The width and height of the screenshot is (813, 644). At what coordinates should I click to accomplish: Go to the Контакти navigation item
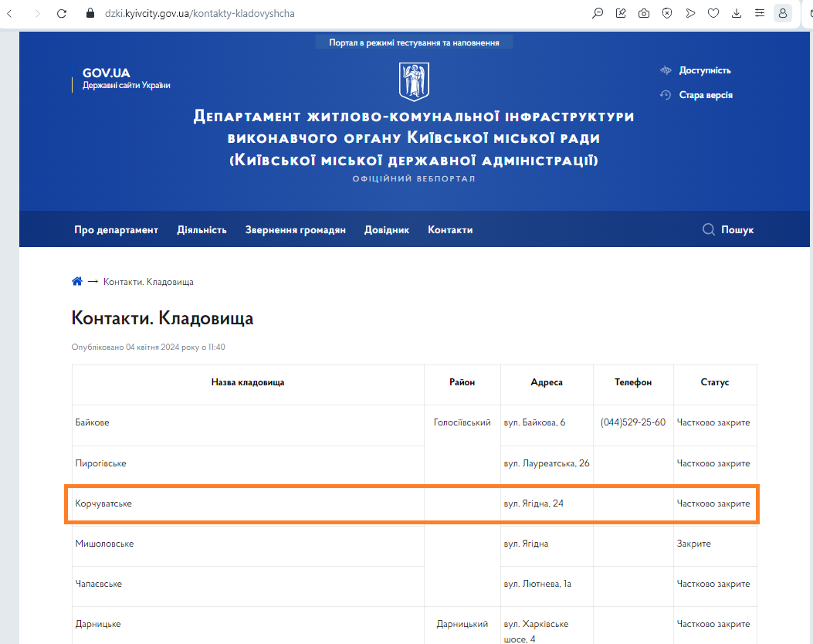click(450, 229)
